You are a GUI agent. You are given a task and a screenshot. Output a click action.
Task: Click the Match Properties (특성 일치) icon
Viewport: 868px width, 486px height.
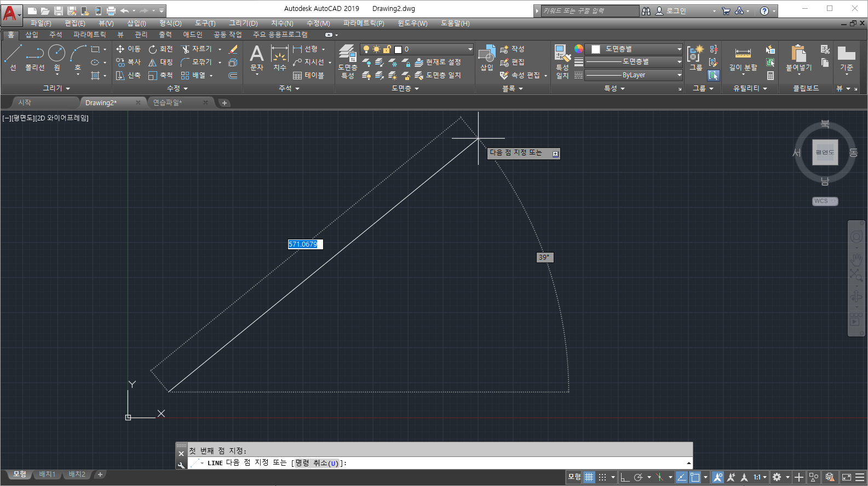click(562, 61)
